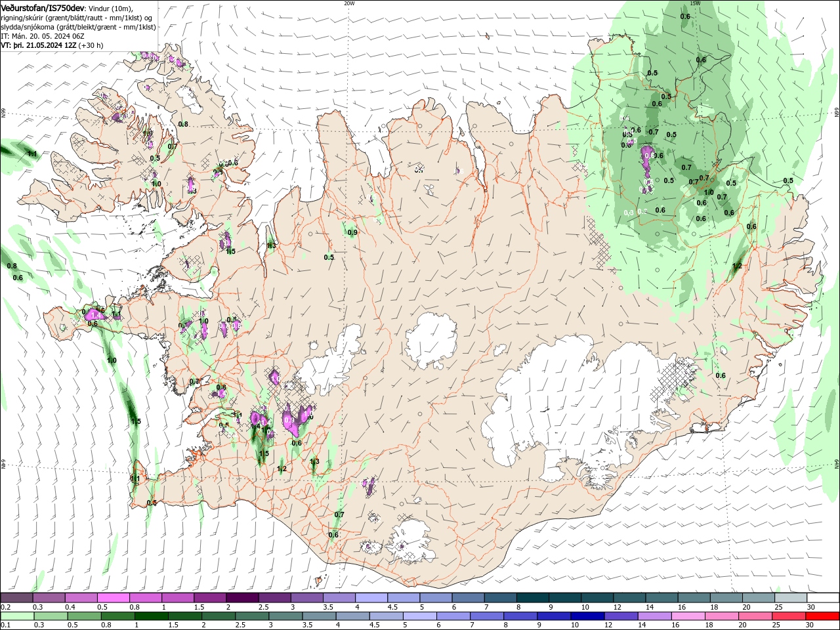The image size is (840, 630).
Task: Select the lightest green rain swatch at 0.1
Action: 17,616
